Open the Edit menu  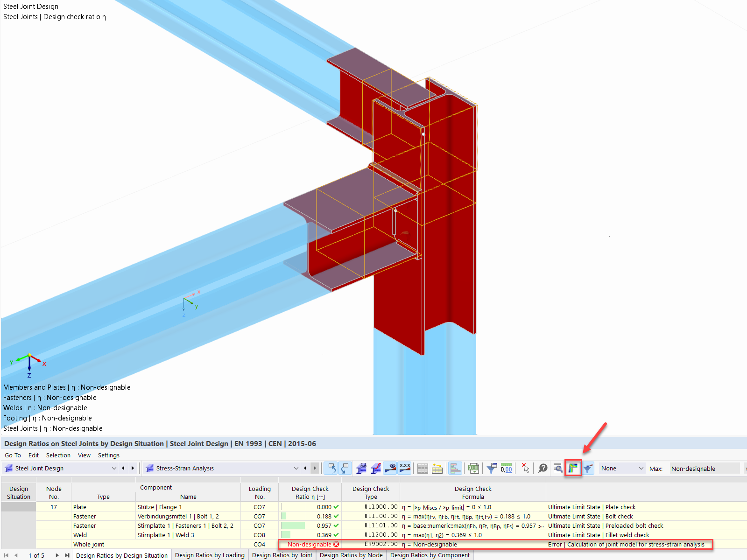click(x=34, y=455)
